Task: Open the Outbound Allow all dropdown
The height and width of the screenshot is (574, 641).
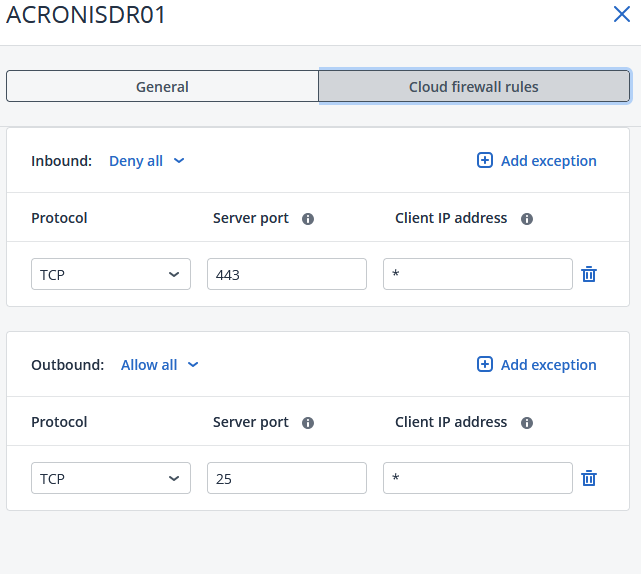Action: 160,365
